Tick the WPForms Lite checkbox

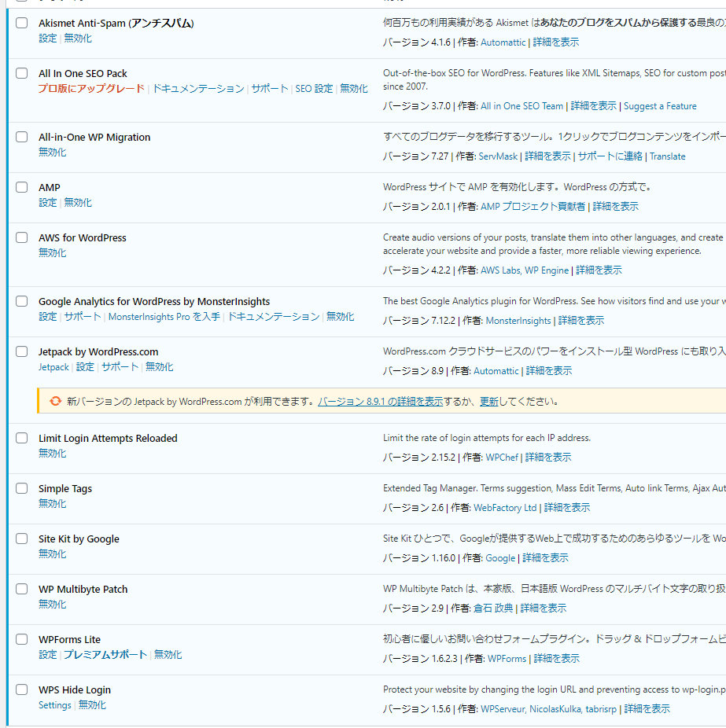click(x=21, y=639)
